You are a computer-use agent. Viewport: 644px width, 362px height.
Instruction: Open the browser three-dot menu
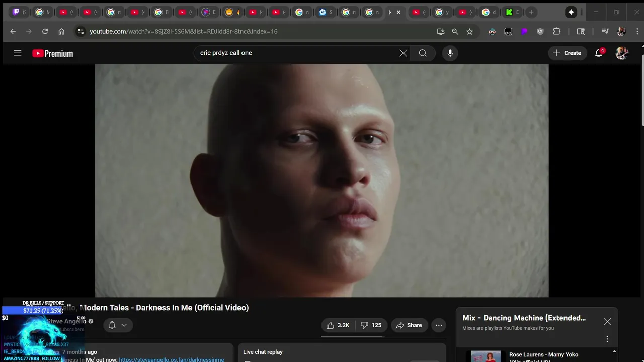coord(637,31)
